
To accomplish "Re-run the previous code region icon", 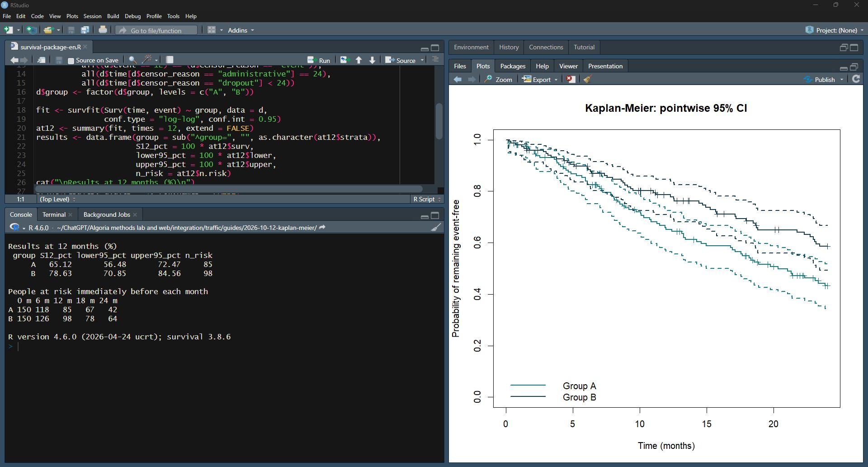I will tap(345, 60).
